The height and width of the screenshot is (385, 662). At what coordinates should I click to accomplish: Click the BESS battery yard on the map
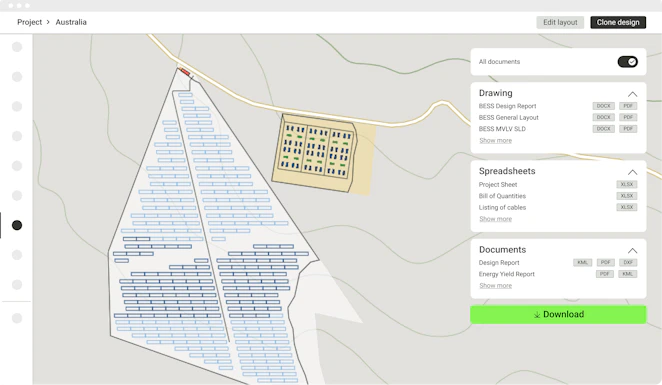tap(315, 152)
